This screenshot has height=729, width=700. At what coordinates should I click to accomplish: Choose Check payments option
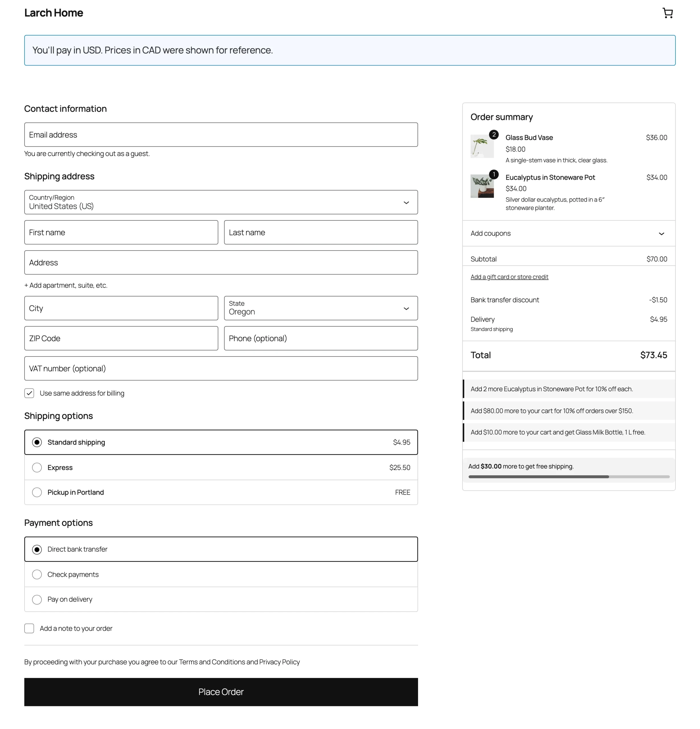click(221, 574)
